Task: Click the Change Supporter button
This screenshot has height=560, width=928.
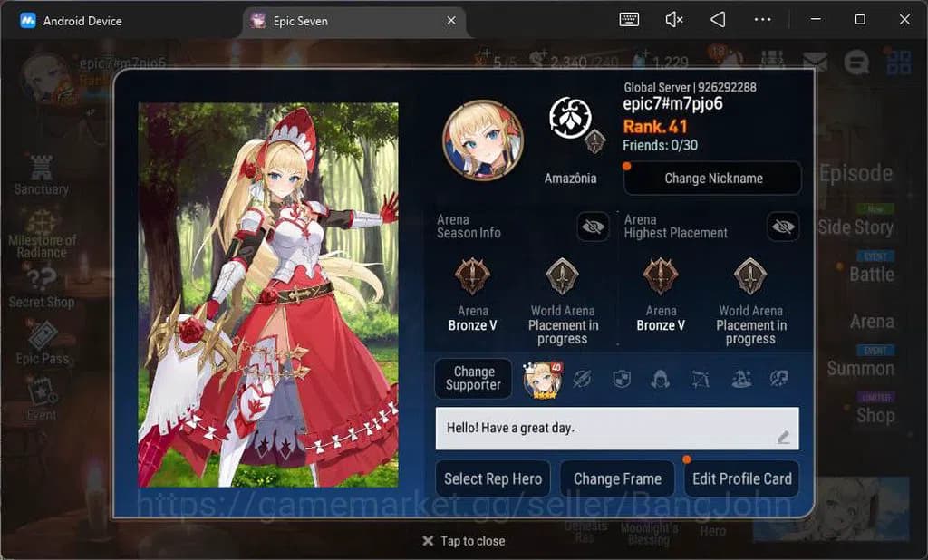Action: tap(473, 378)
